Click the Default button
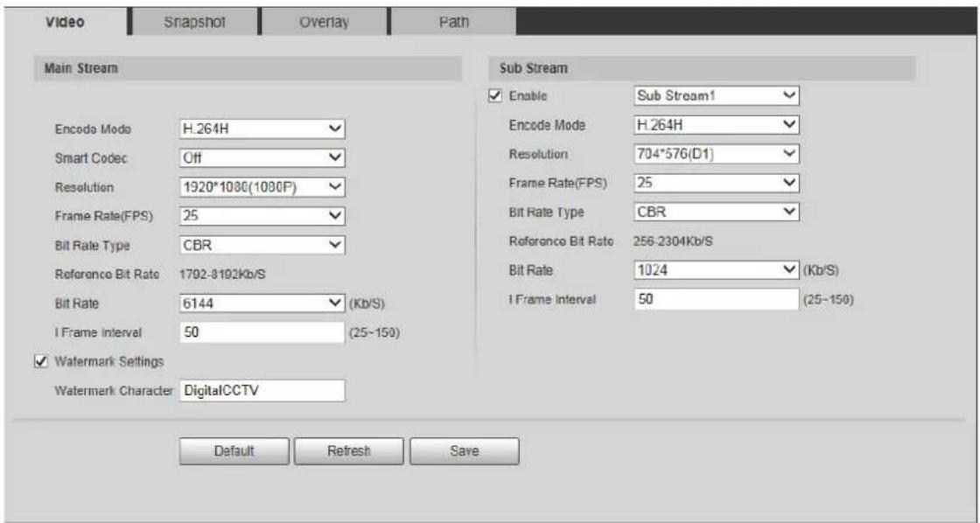The image size is (980, 523). [x=234, y=450]
